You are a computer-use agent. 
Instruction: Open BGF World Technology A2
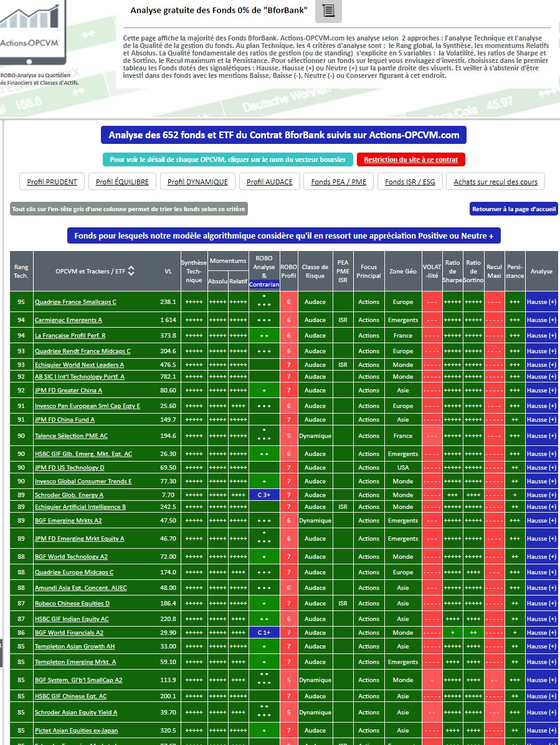71,557
